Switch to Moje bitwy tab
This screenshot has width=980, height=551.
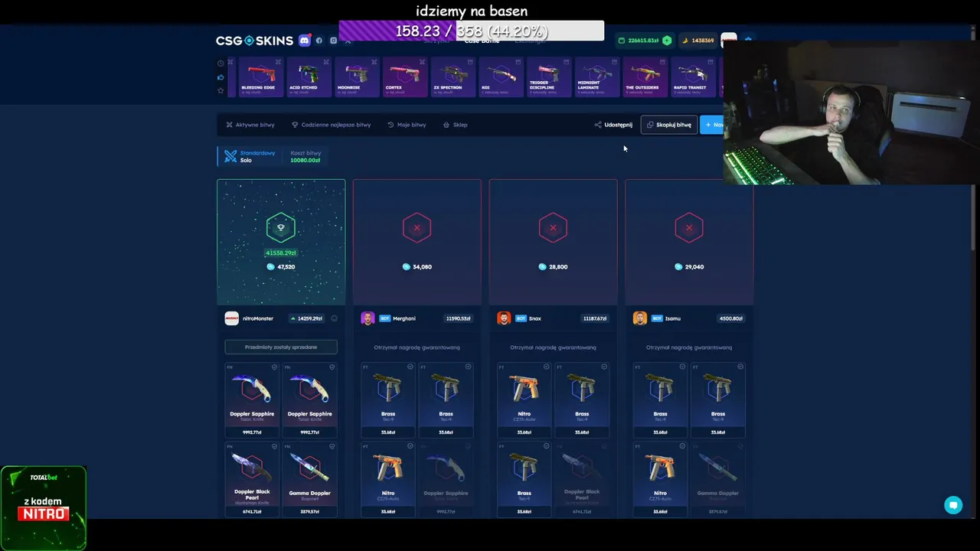(x=407, y=125)
